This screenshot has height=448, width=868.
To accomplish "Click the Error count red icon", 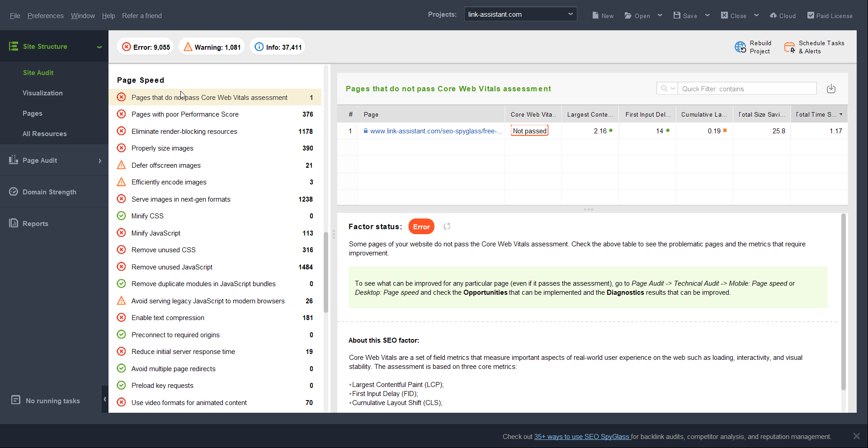I will pyautogui.click(x=127, y=47).
